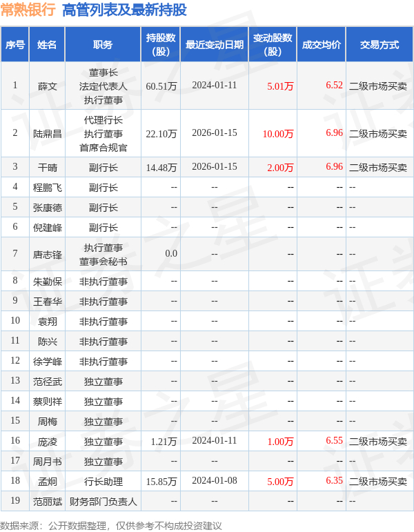
Task: Click the 交易方式 column header
Action: click(x=379, y=44)
